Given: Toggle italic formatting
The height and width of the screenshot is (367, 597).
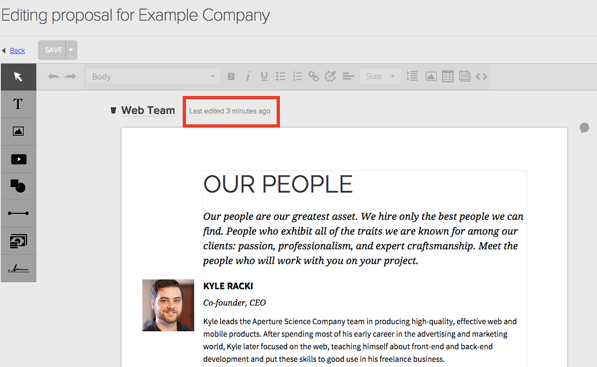Looking at the screenshot, I should [248, 77].
